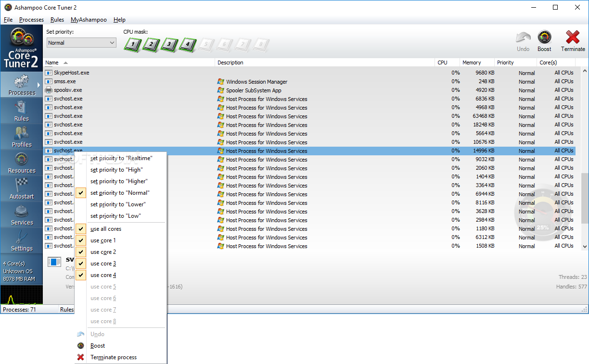Open the Processes menu
Image resolution: width=589 pixels, height=364 pixels.
point(31,20)
